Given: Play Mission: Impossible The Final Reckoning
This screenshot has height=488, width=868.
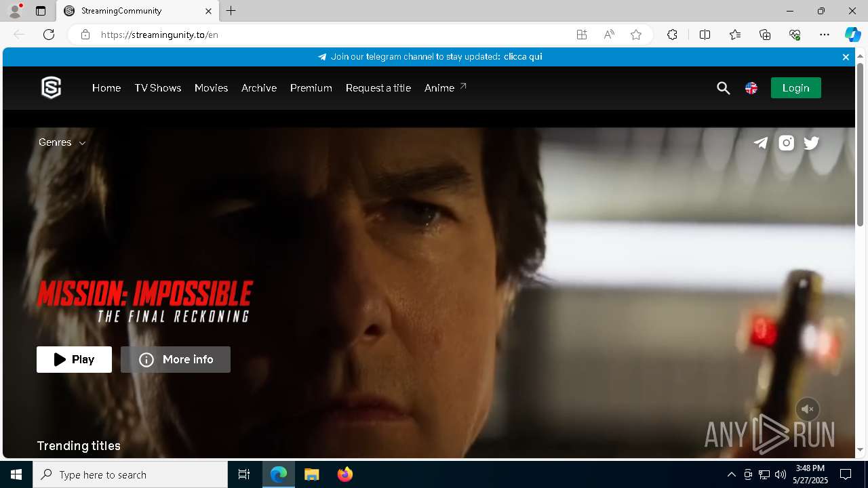Looking at the screenshot, I should pos(74,359).
